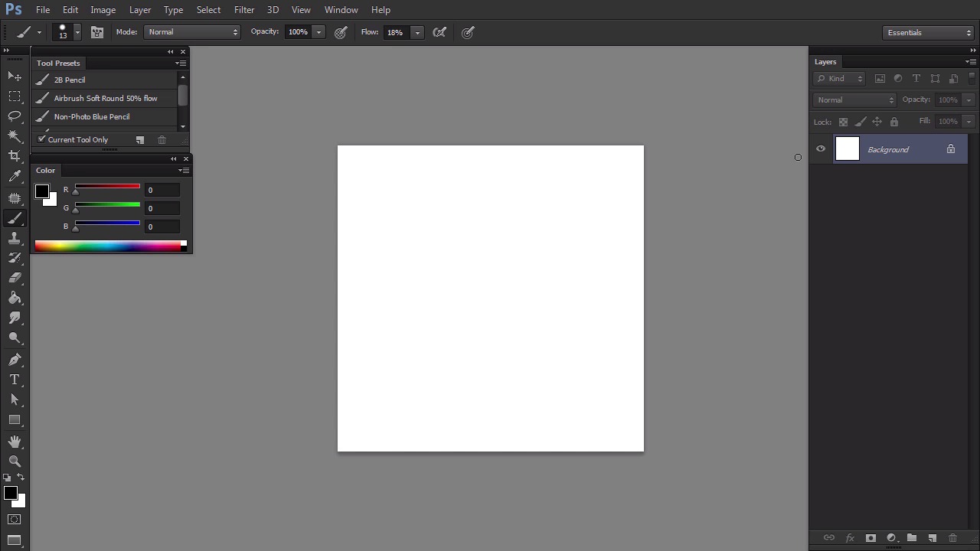This screenshot has height=551, width=980.
Task: Select the Crop tool
Action: coord(15,156)
